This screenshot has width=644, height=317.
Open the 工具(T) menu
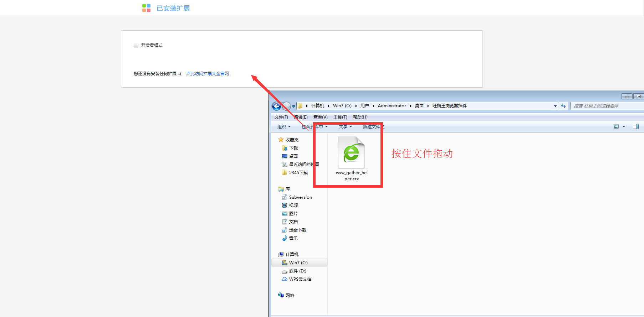click(x=340, y=117)
